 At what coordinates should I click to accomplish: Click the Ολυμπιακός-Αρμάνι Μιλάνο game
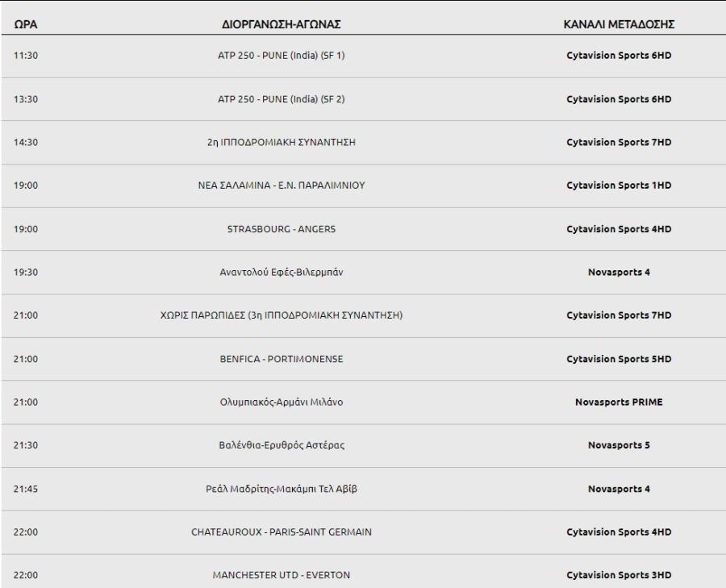click(281, 402)
